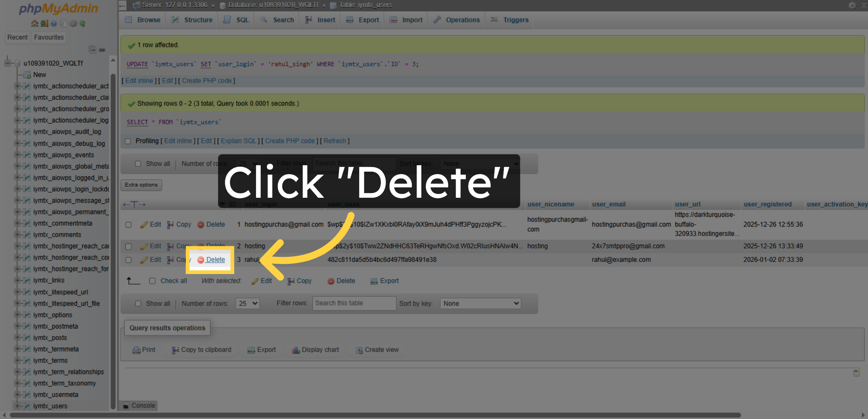This screenshot has width=868, height=419.
Task: Click the log out door icon
Action: click(x=44, y=23)
